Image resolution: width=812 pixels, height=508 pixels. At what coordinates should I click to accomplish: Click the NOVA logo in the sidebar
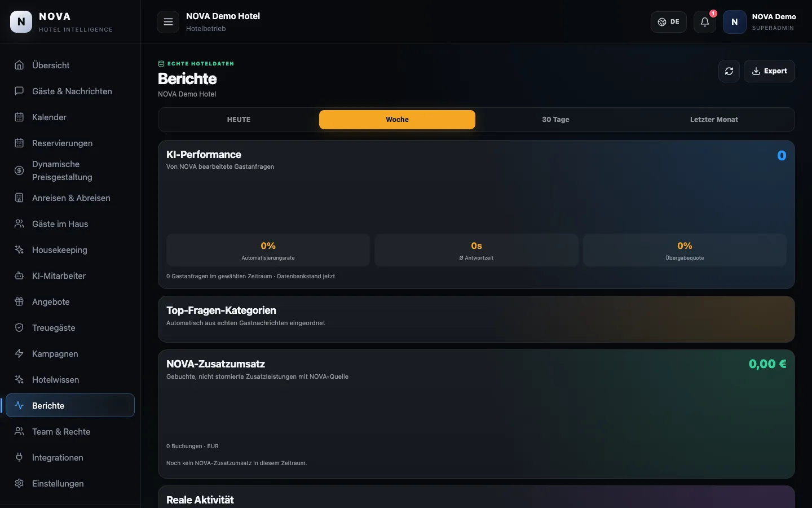click(21, 22)
